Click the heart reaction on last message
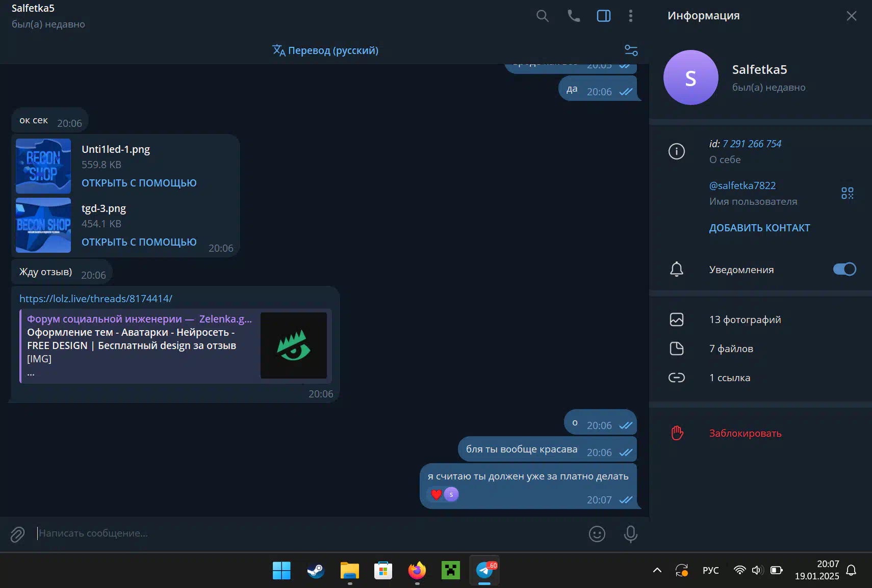 tap(436, 494)
